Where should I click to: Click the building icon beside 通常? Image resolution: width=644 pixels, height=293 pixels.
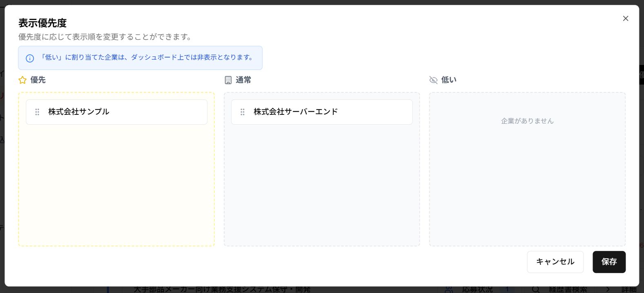coord(228,80)
